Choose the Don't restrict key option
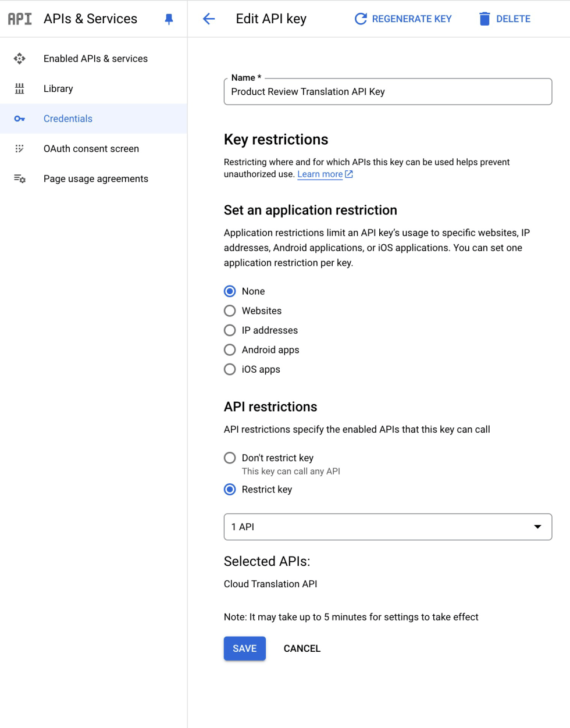570x728 pixels. (230, 458)
